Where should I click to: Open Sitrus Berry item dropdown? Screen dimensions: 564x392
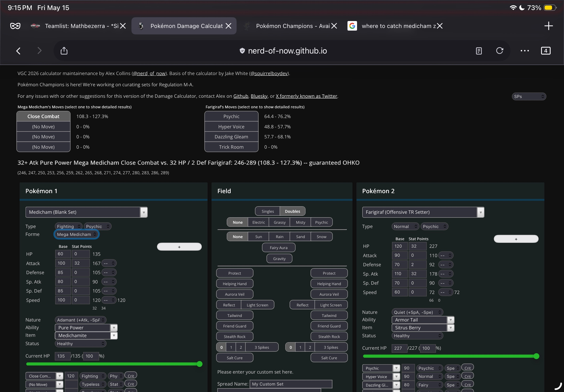(423, 328)
